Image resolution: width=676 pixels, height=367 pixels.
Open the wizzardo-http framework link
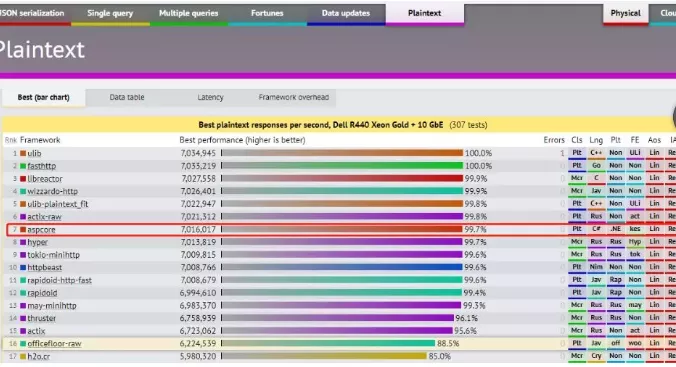53,191
